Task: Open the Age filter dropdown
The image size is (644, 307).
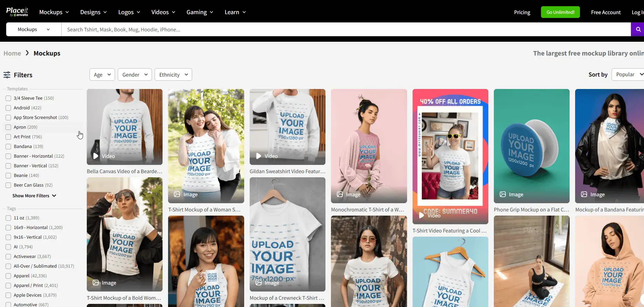Action: coord(102,75)
